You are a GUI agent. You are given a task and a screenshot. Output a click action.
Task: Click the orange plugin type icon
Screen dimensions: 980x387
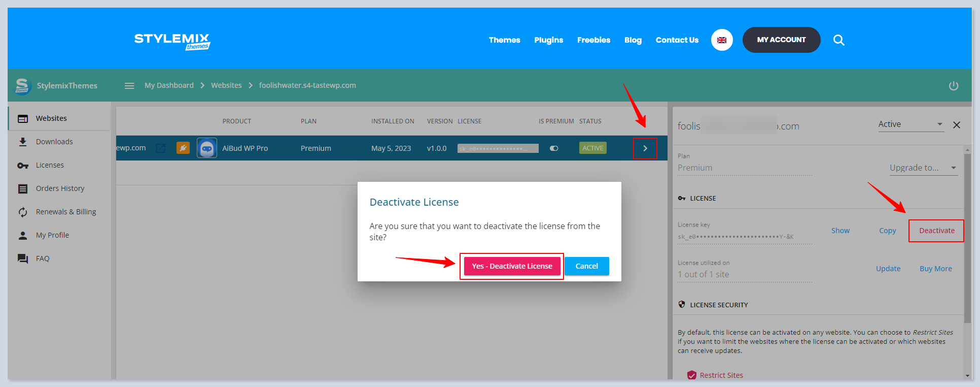(183, 148)
